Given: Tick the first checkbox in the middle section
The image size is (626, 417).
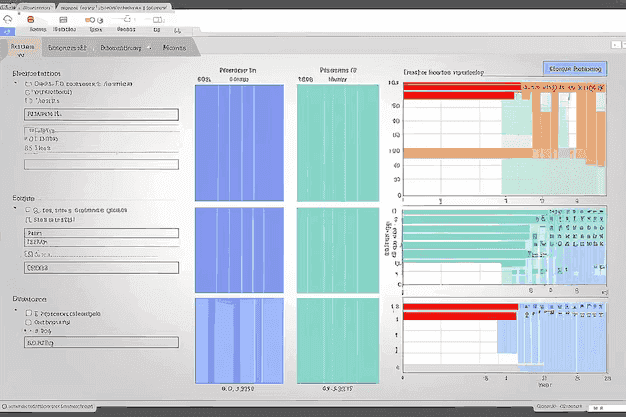Looking at the screenshot, I should tap(27, 211).
